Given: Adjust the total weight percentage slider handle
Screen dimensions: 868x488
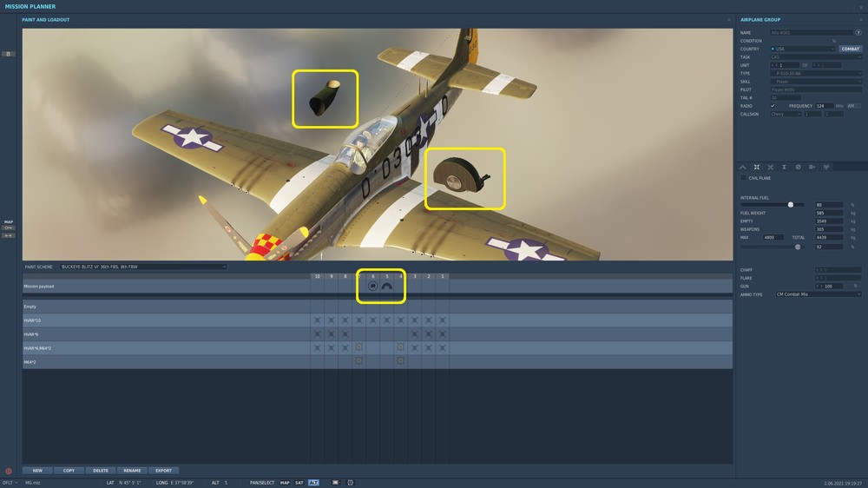Looking at the screenshot, I should click(798, 247).
